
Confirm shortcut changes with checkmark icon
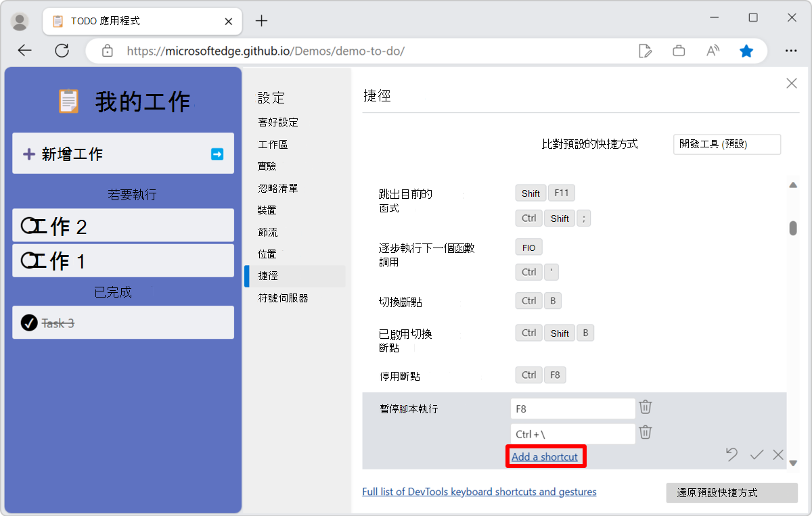click(757, 454)
